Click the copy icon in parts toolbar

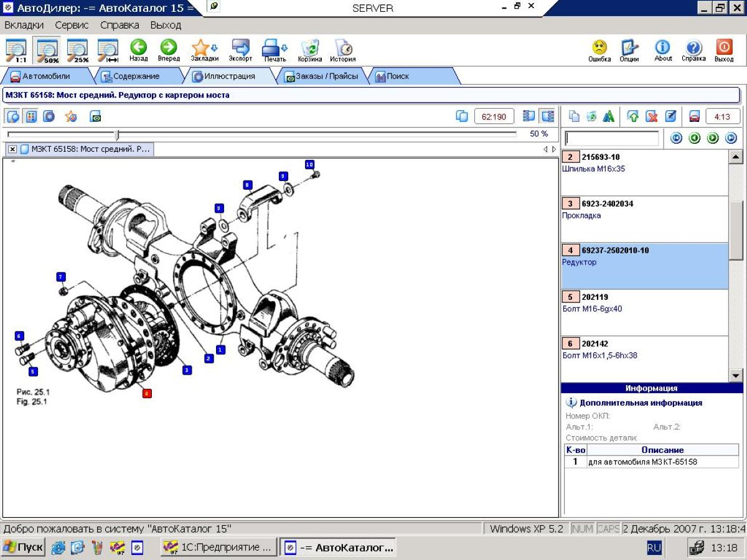click(574, 116)
